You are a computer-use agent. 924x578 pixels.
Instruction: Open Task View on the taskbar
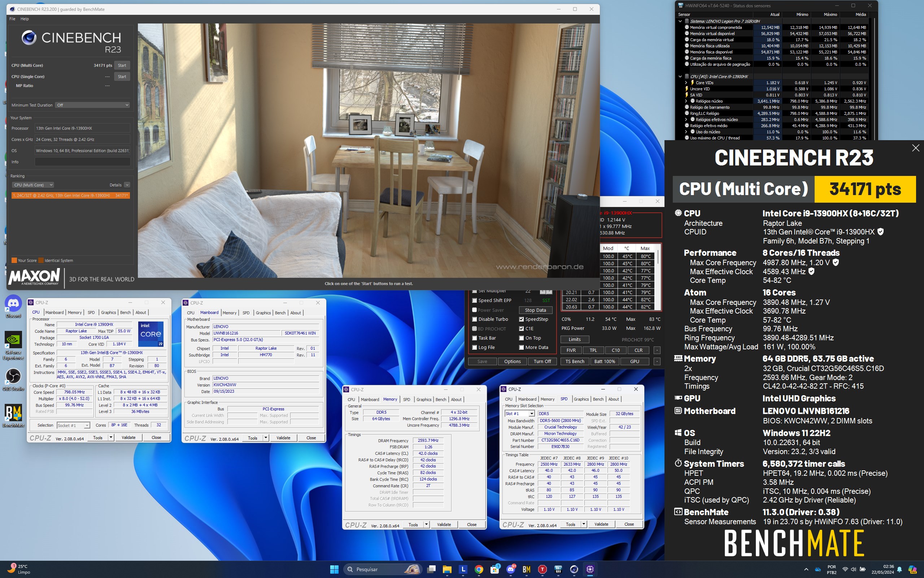[x=431, y=569]
